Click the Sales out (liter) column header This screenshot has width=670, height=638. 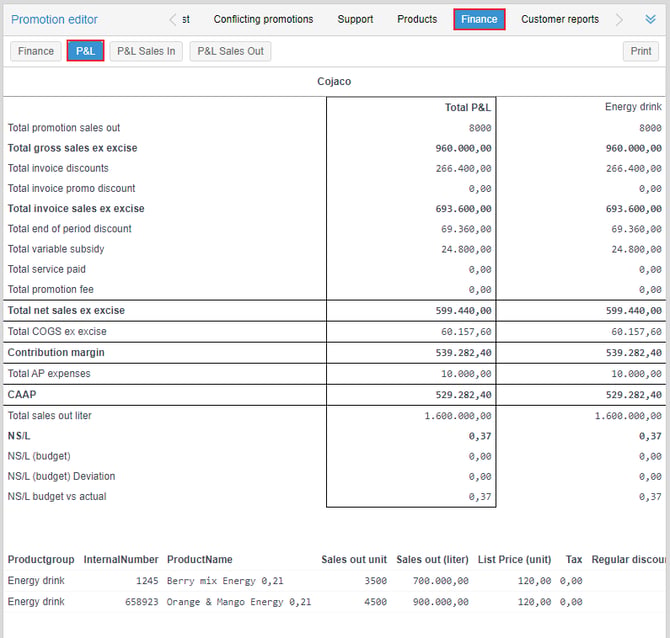pyautogui.click(x=432, y=559)
